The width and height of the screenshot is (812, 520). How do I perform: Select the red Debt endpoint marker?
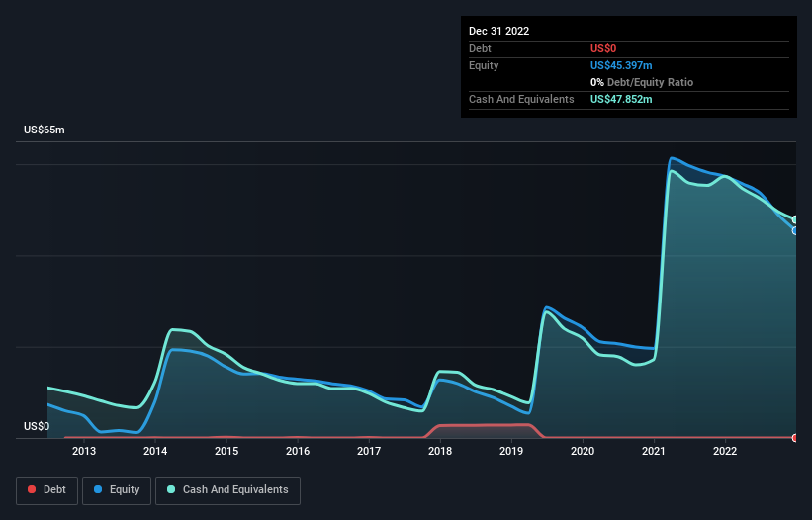pos(795,438)
